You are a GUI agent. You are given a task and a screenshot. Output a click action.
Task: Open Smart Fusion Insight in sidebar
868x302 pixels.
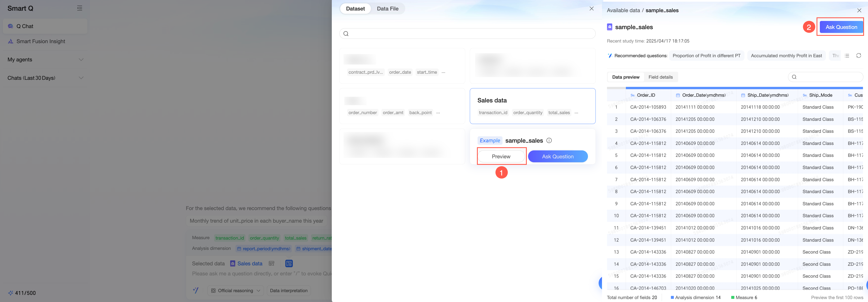pyautogui.click(x=41, y=41)
